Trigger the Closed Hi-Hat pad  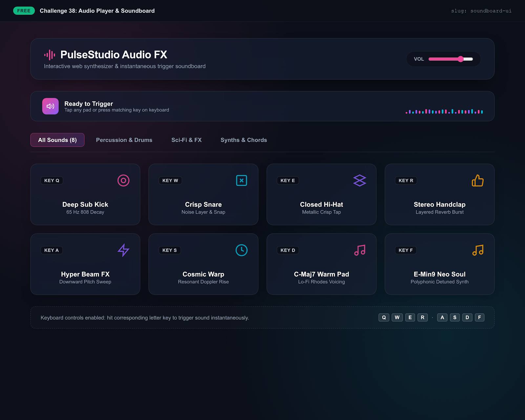322,195
